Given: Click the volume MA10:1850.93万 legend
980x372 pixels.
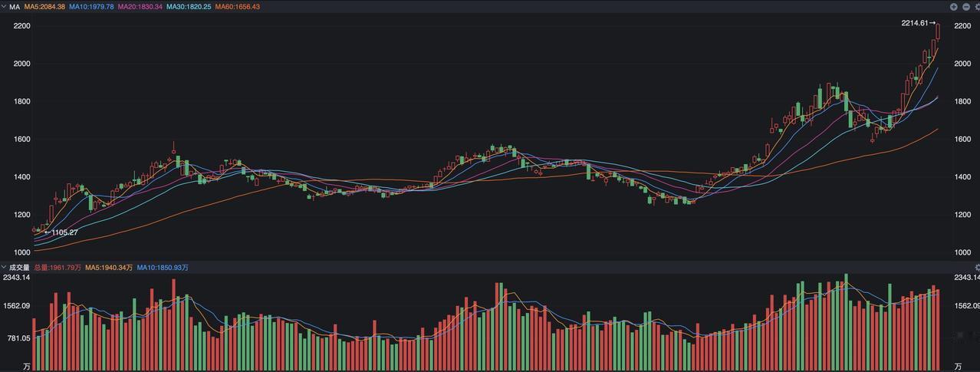Looking at the screenshot, I should pos(163,268).
